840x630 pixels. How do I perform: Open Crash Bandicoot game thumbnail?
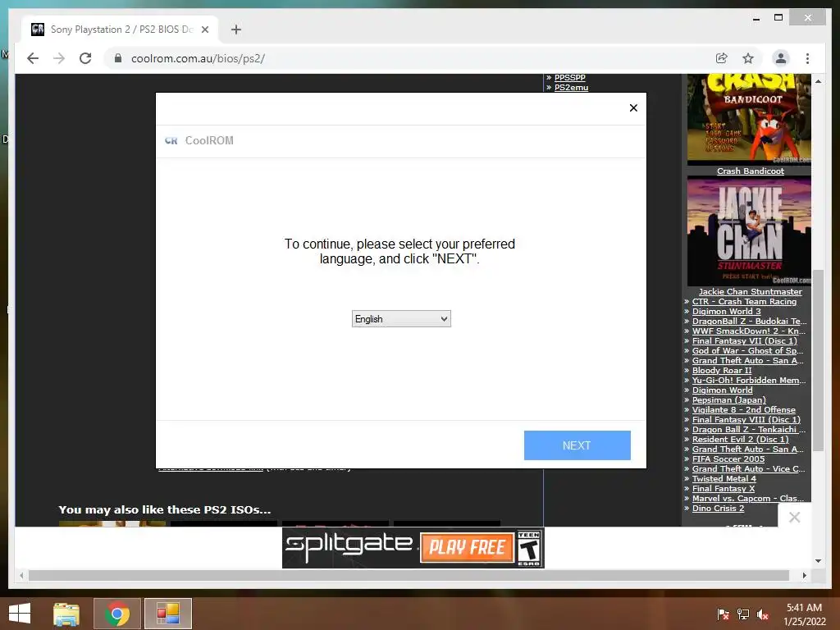[x=749, y=119]
